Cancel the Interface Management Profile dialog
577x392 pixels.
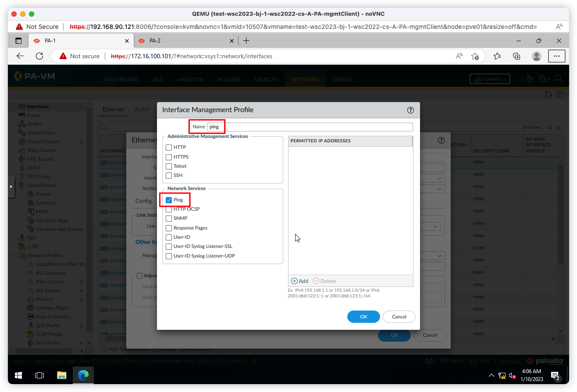(399, 317)
